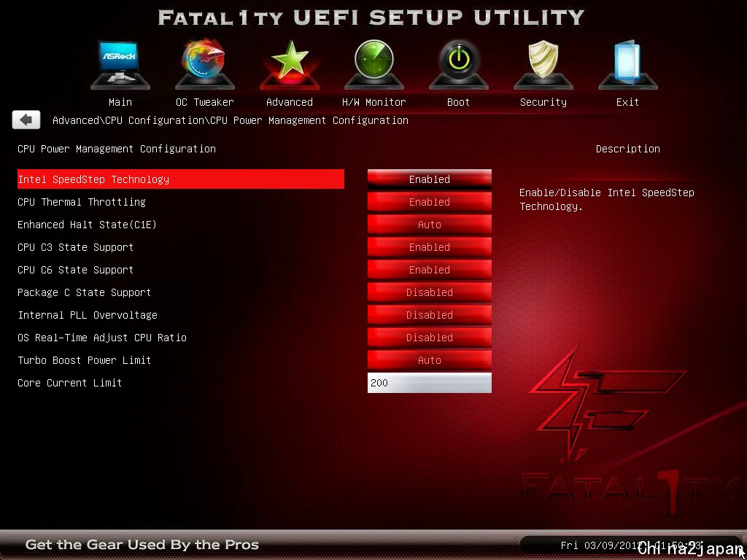Open the Security shield icon

click(x=543, y=65)
